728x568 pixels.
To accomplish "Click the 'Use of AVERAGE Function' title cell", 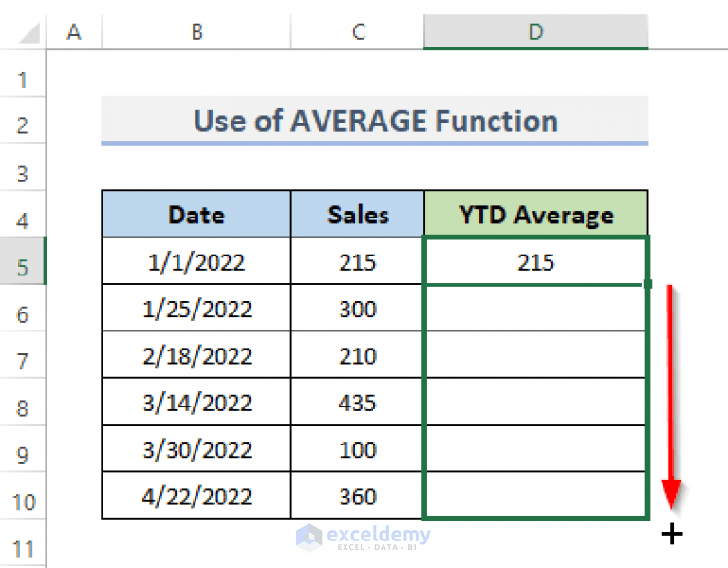I will pyautogui.click(x=375, y=122).
